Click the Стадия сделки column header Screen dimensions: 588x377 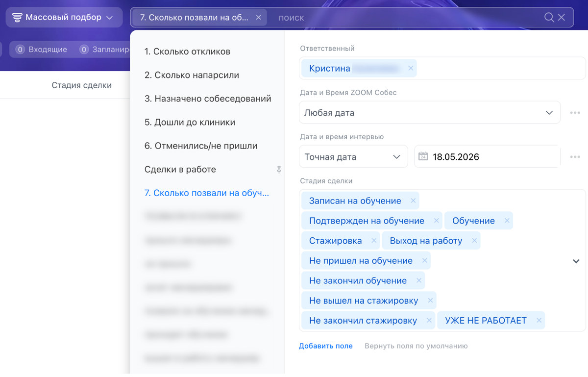[x=82, y=85]
